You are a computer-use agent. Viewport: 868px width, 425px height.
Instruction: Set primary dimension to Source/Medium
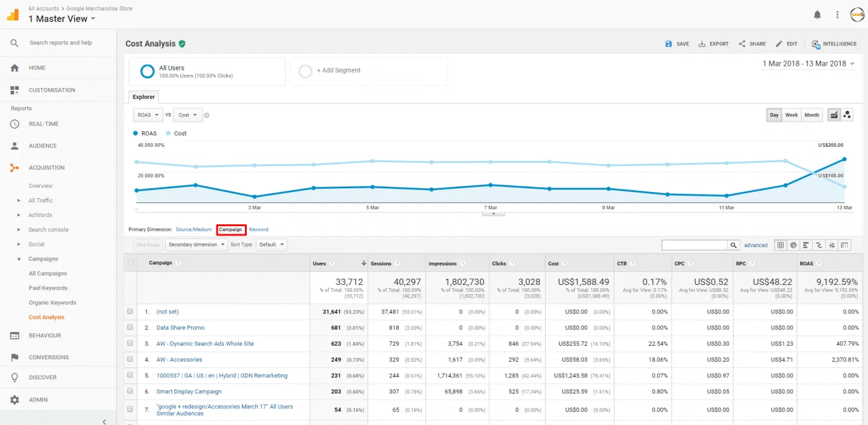(x=193, y=230)
